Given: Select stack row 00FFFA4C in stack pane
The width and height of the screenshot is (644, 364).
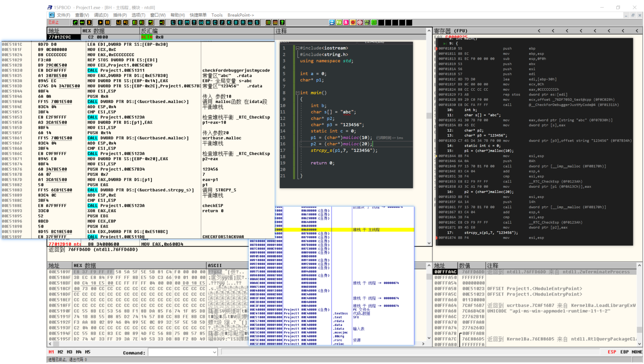Looking at the screenshot, I should click(x=535, y=272).
